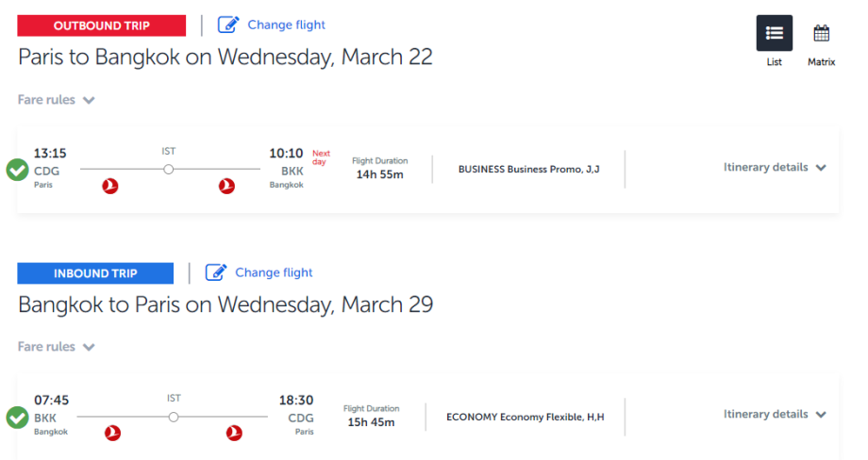Screen dimensions: 868x460
Task: Click outbound Change flight edit icon
Action: coord(228,25)
